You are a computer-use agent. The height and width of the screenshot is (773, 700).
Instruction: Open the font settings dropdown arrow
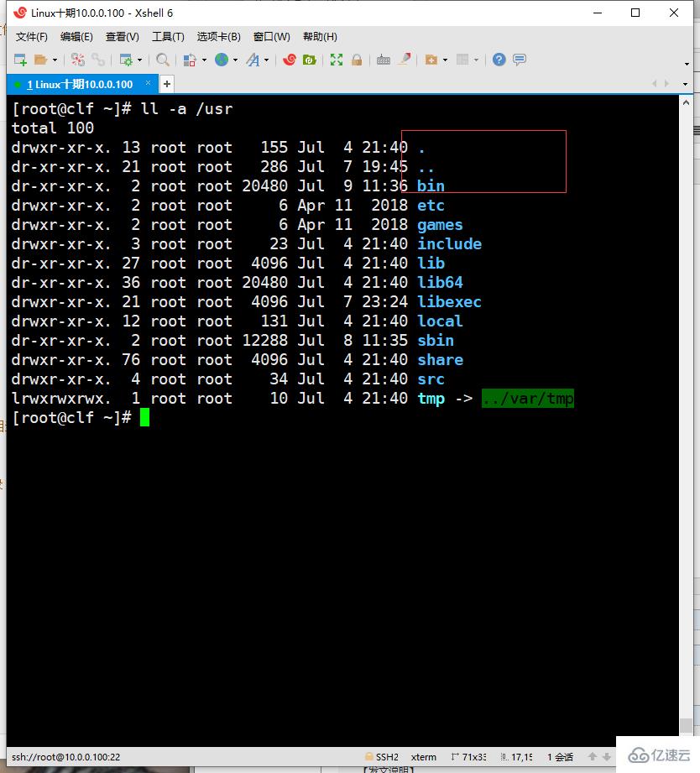(x=266, y=60)
